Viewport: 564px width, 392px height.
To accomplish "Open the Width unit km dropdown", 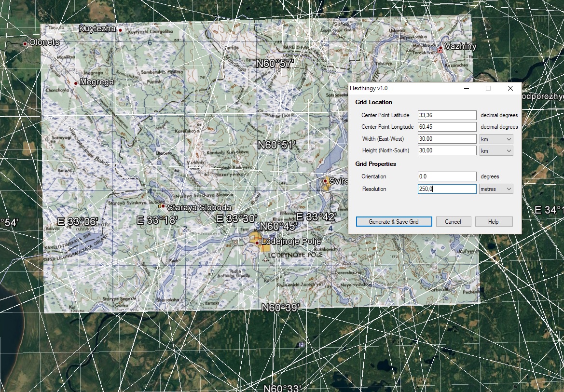I will (496, 139).
